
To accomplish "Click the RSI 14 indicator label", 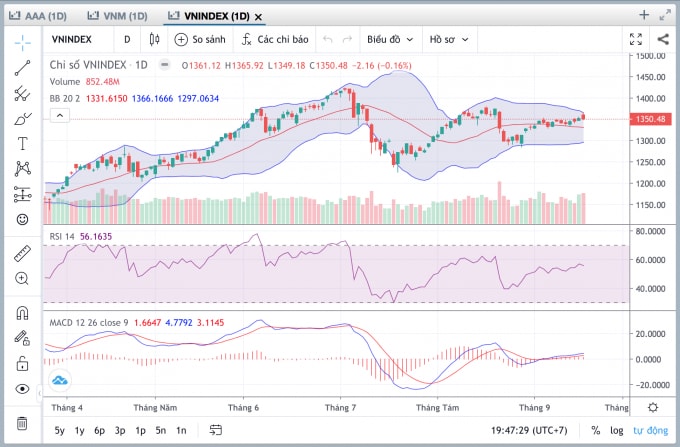I will [62, 237].
